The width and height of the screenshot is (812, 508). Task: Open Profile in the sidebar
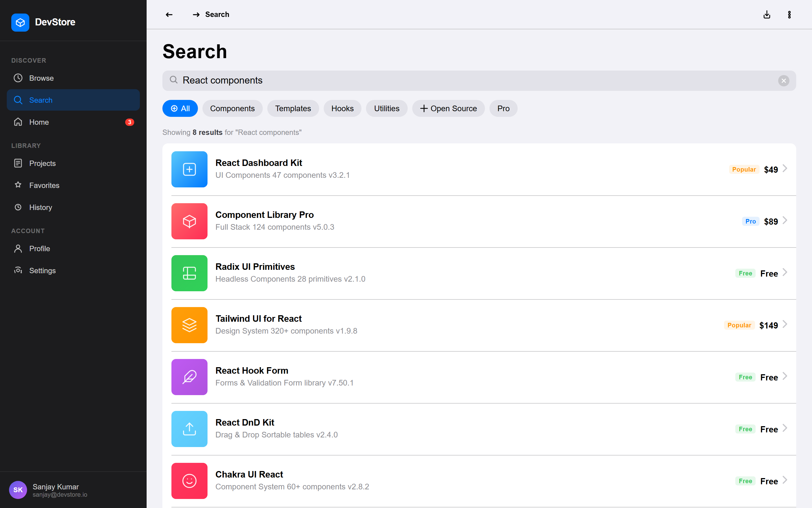[x=73, y=249]
